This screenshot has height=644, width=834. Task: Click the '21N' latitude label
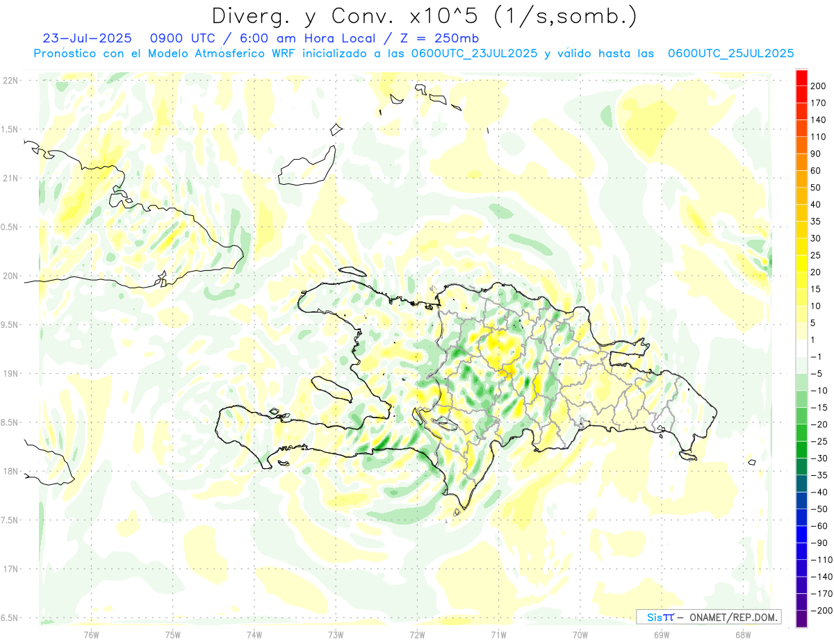(x=10, y=178)
